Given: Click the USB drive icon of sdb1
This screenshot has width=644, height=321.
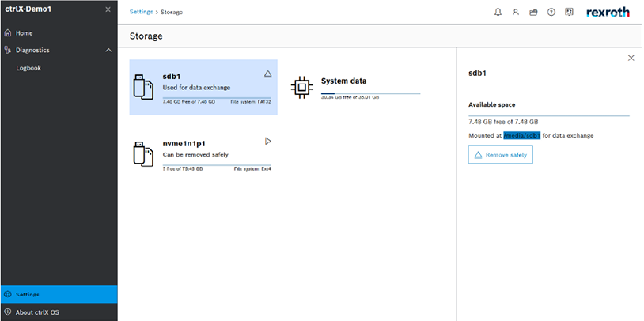Looking at the screenshot, I should click(x=143, y=87).
